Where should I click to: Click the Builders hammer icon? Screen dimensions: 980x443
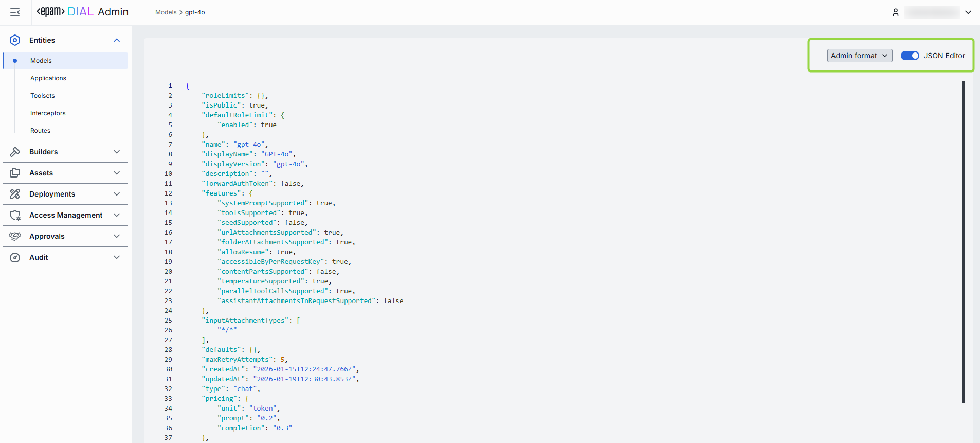(x=15, y=152)
